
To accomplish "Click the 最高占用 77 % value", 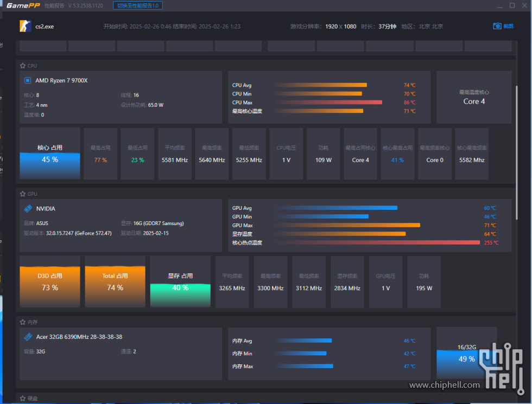I will (x=100, y=160).
